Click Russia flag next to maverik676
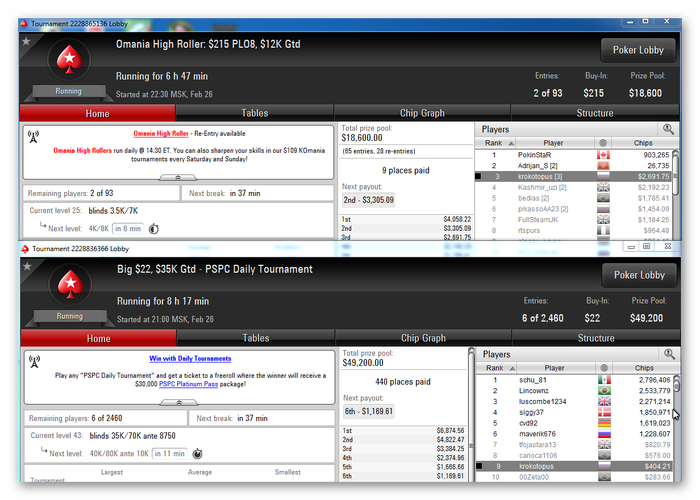The image size is (700, 500). click(604, 433)
